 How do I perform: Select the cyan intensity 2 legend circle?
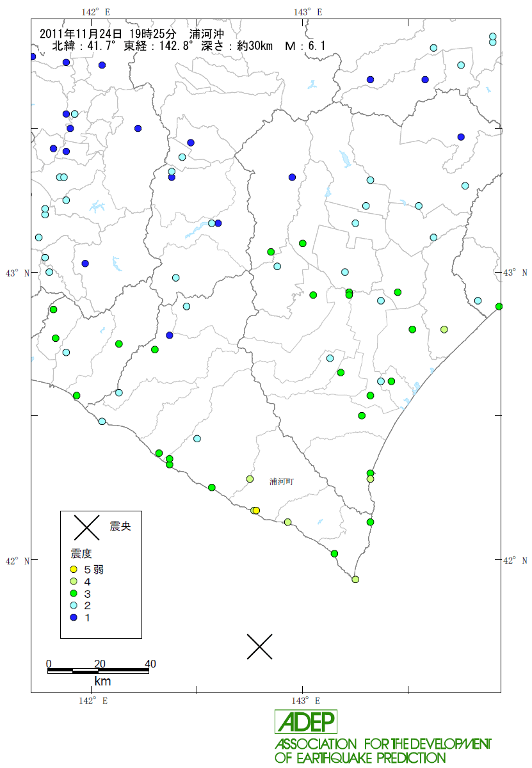click(x=73, y=605)
